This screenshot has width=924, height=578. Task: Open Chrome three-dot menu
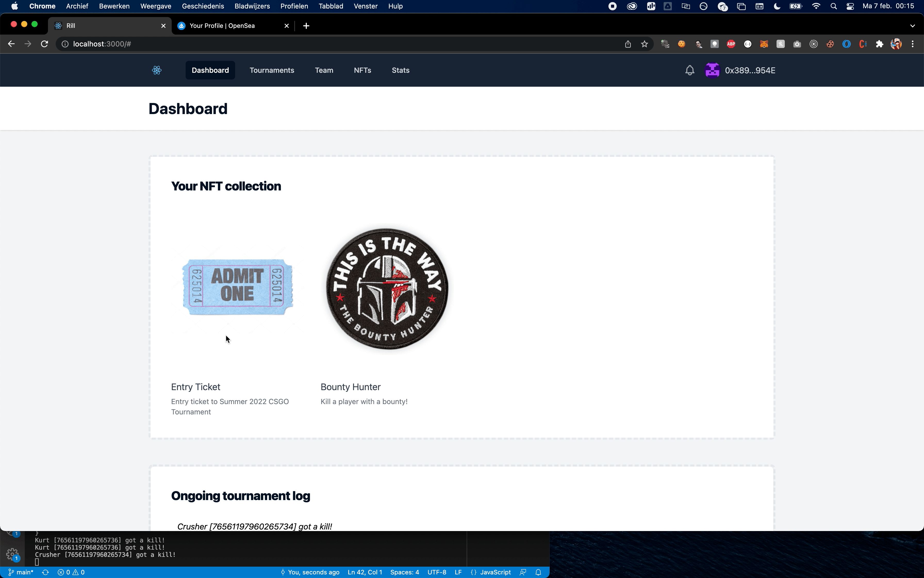913,44
